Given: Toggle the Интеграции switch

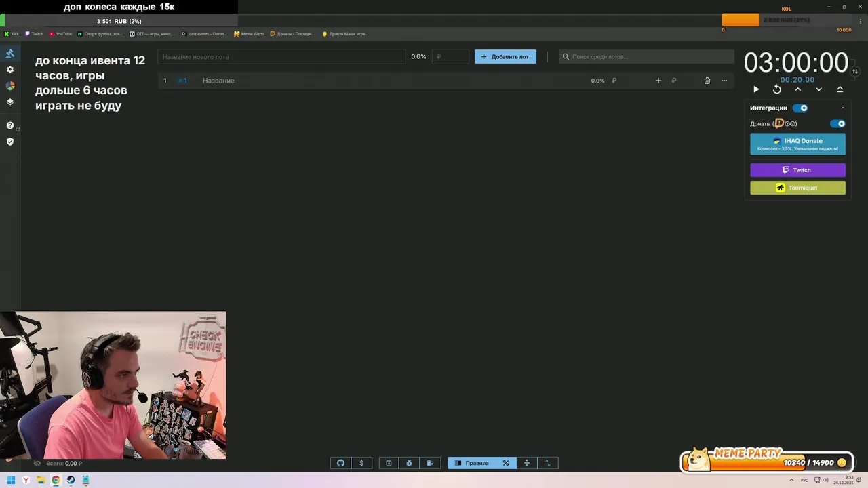Looking at the screenshot, I should 800,108.
